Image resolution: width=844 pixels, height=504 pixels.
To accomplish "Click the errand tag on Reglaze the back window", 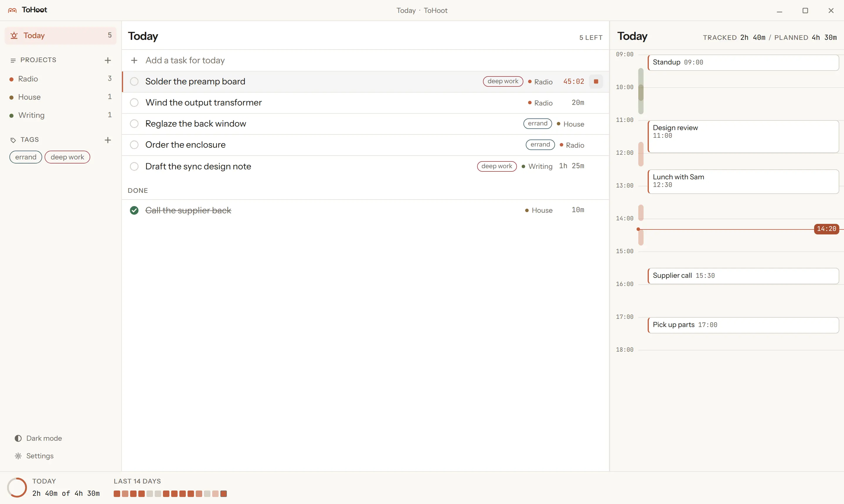I will point(538,124).
